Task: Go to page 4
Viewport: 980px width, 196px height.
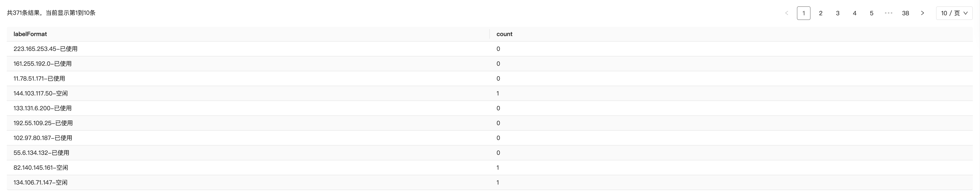Action: (x=854, y=13)
